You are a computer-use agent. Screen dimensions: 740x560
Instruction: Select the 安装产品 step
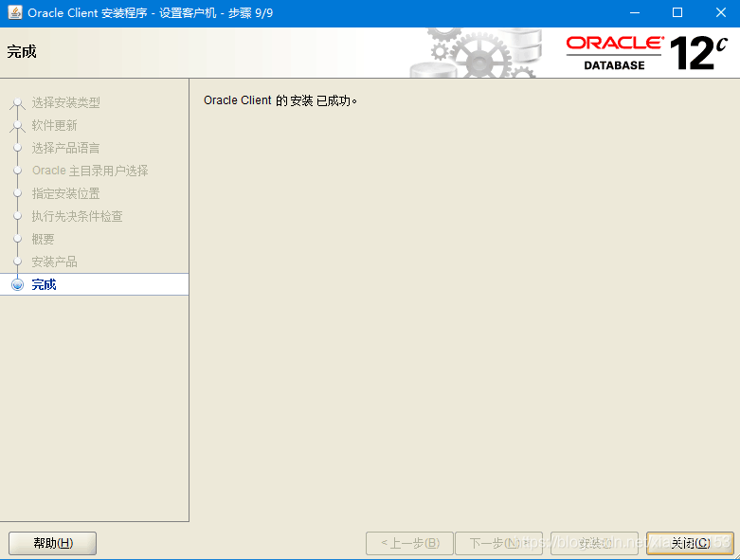point(54,262)
